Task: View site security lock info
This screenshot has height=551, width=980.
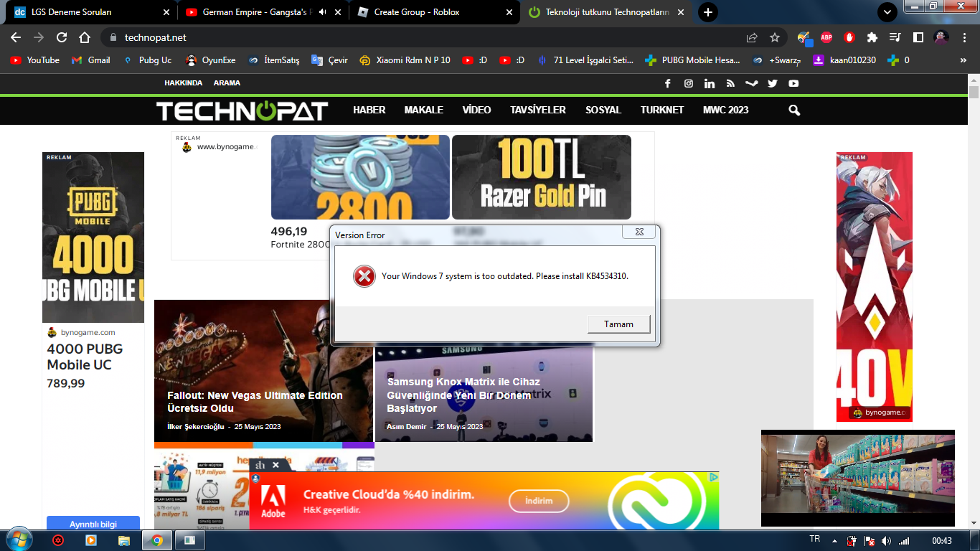Action: (x=113, y=37)
